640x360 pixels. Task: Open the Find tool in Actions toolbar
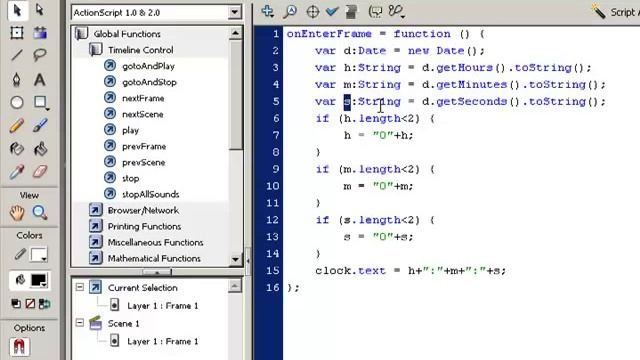click(x=290, y=11)
